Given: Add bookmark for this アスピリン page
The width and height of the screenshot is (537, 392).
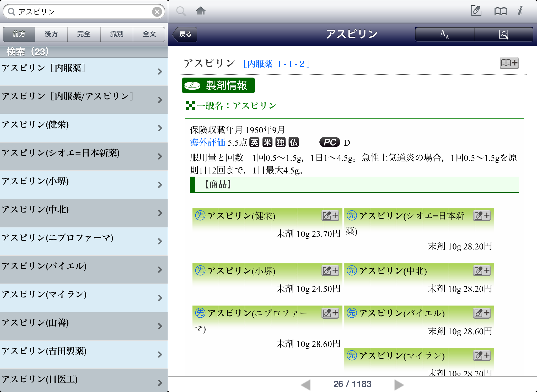Looking at the screenshot, I should pos(509,63).
